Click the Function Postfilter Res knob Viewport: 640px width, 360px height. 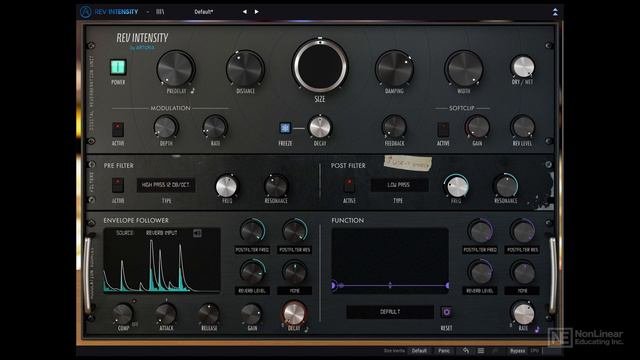coord(522,231)
